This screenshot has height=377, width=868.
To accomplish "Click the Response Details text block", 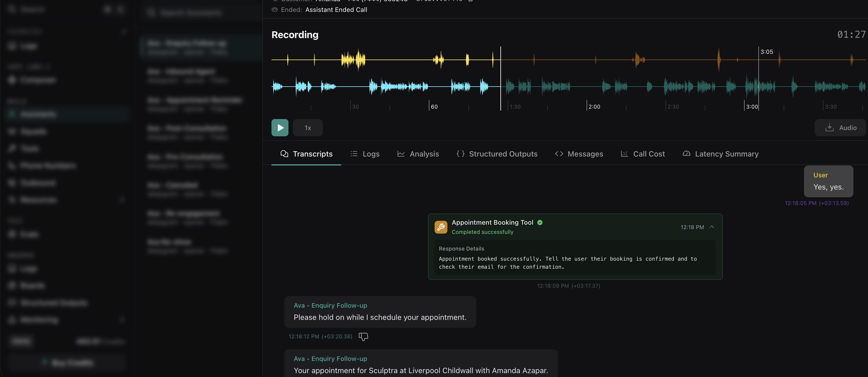I will (575, 258).
